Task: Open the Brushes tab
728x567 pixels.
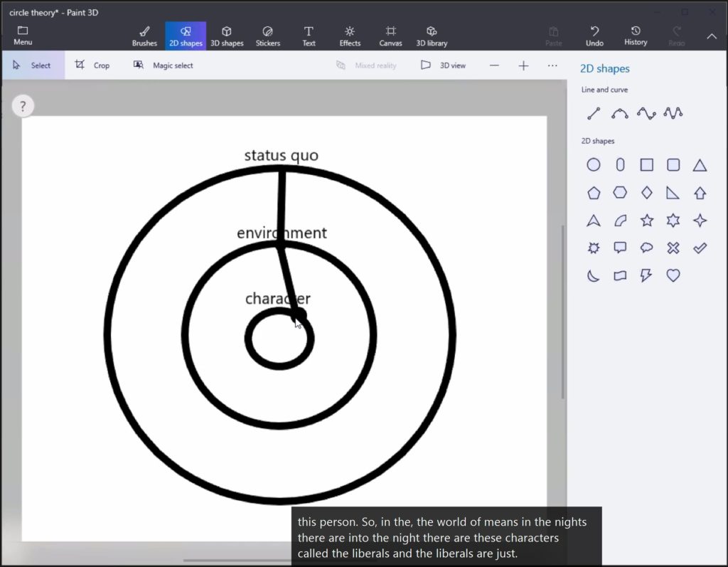Action: (144, 36)
